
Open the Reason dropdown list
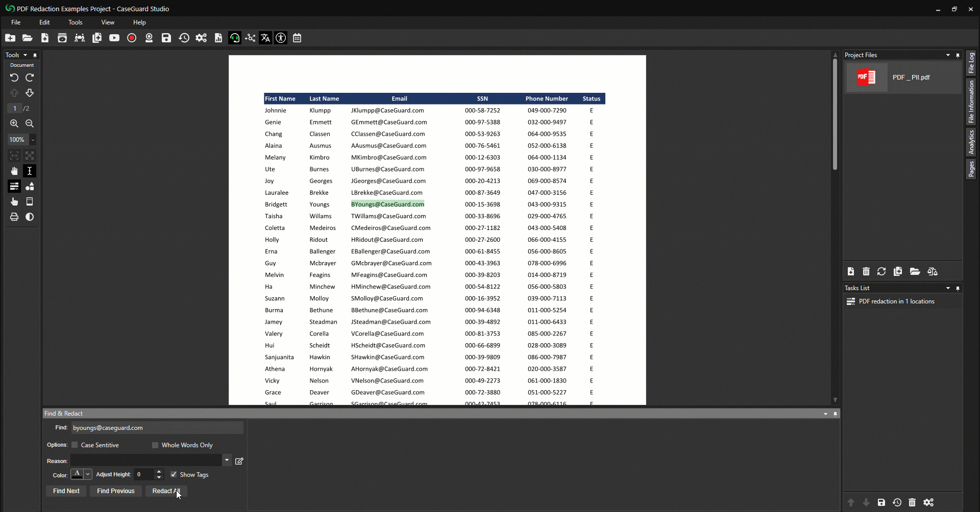227,460
